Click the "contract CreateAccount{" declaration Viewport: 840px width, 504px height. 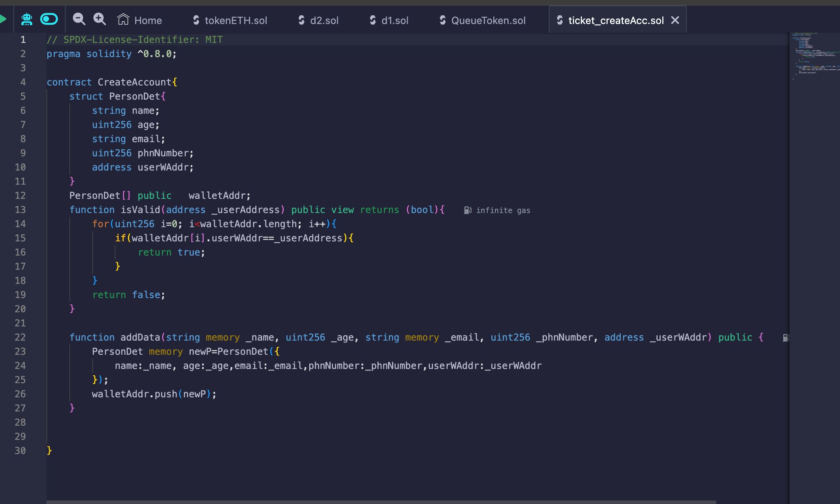[112, 82]
